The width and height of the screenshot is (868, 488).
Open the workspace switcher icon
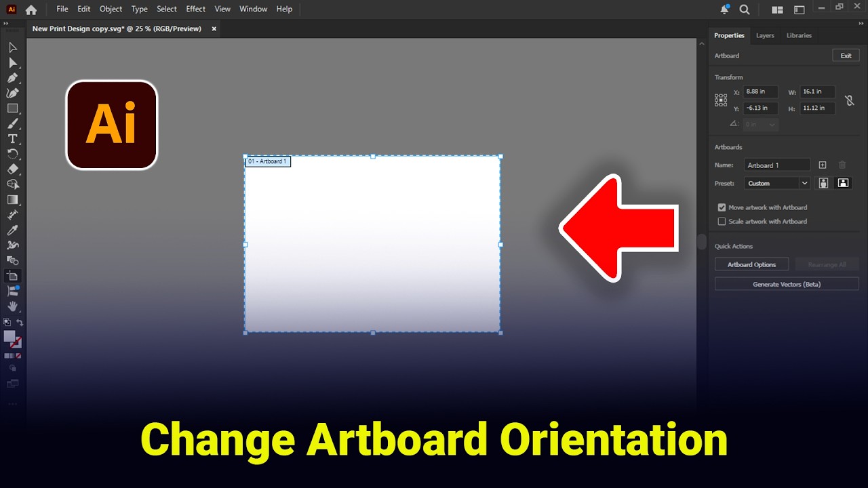pyautogui.click(x=800, y=9)
